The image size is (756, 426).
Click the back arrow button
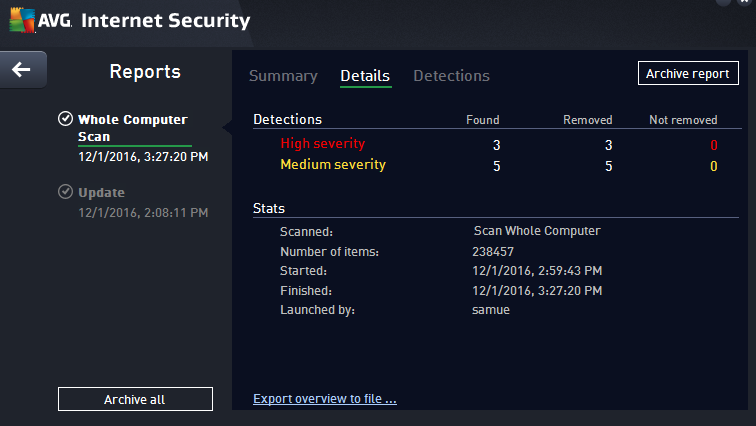click(x=21, y=69)
